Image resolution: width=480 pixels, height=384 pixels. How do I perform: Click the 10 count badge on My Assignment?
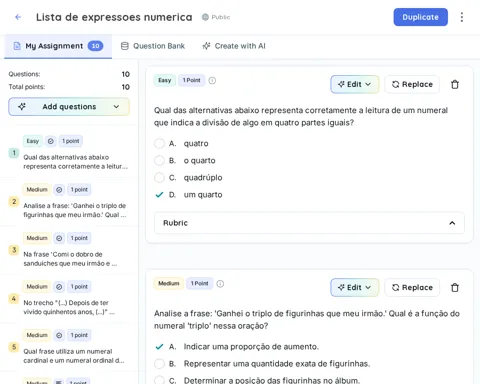[x=95, y=46]
